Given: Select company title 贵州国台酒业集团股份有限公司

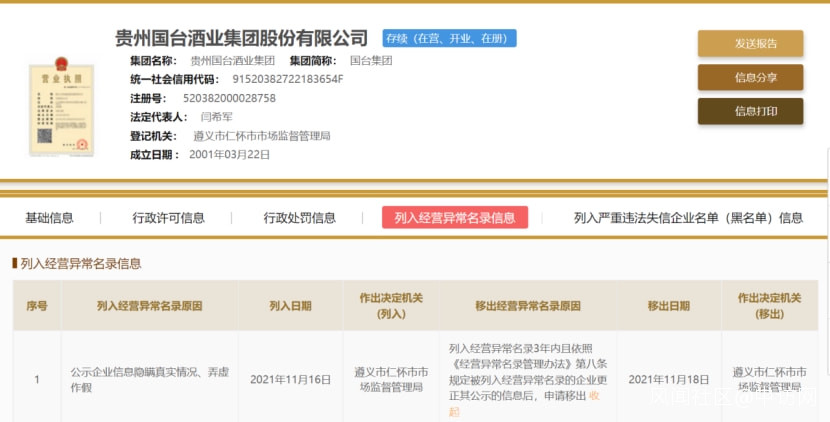Looking at the screenshot, I should pos(241,38).
